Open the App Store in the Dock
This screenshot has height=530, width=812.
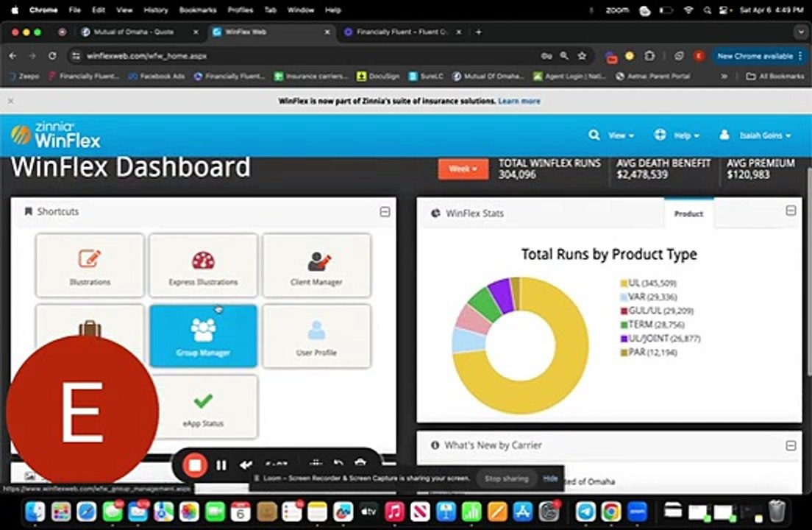click(x=523, y=512)
